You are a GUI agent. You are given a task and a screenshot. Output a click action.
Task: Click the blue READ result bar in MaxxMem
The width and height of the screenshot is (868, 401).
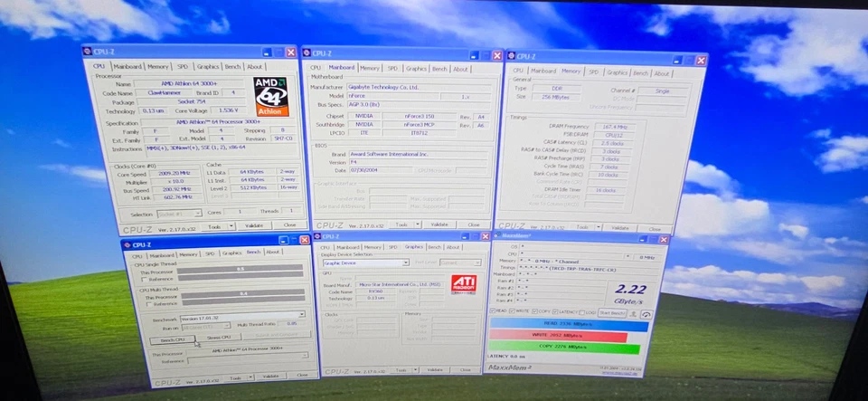click(x=569, y=324)
